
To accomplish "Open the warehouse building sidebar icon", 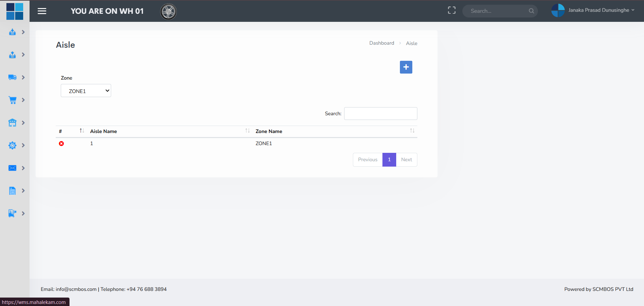I will tap(12, 123).
